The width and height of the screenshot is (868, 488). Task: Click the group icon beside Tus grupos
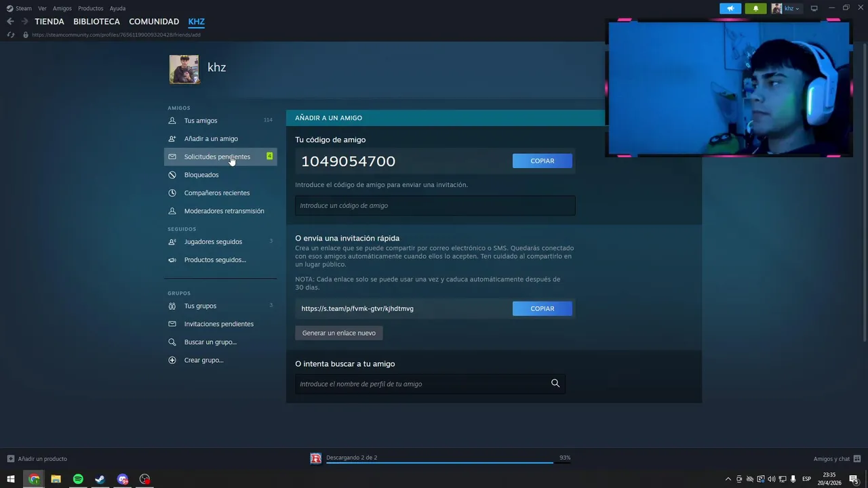[x=172, y=306]
